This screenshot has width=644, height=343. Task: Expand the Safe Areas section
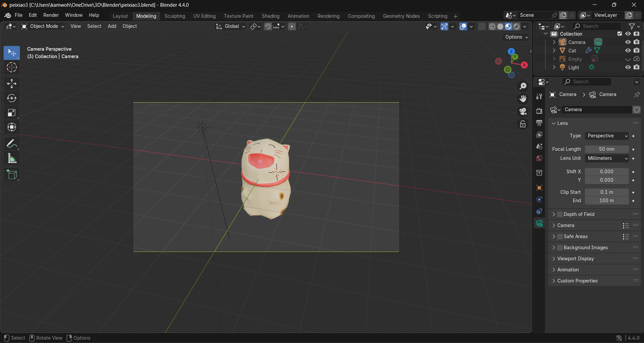pos(554,237)
